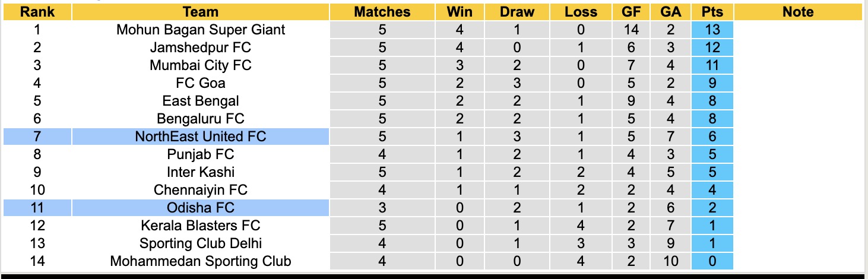Select the GF column header
868x279 pixels.
(x=631, y=12)
